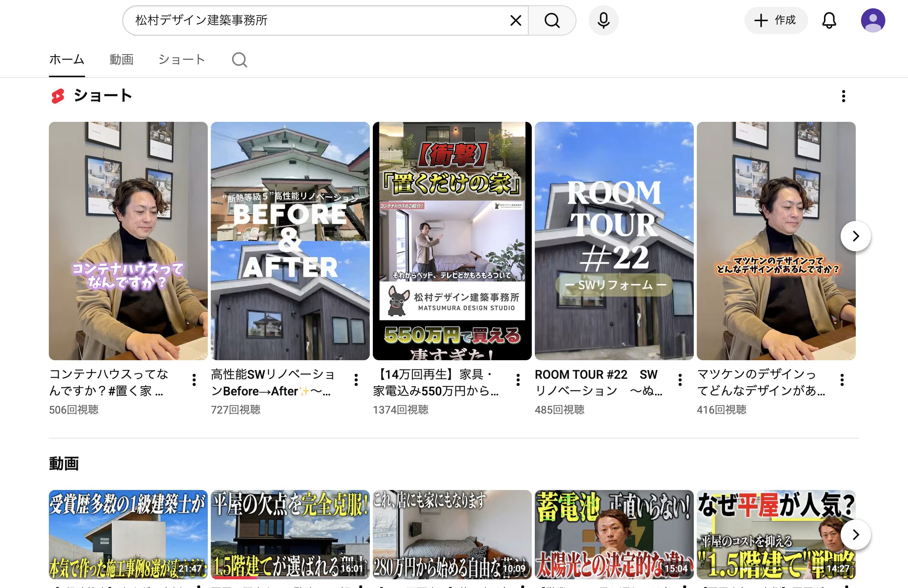
Task: Select the ホーム tab
Action: [x=67, y=60]
